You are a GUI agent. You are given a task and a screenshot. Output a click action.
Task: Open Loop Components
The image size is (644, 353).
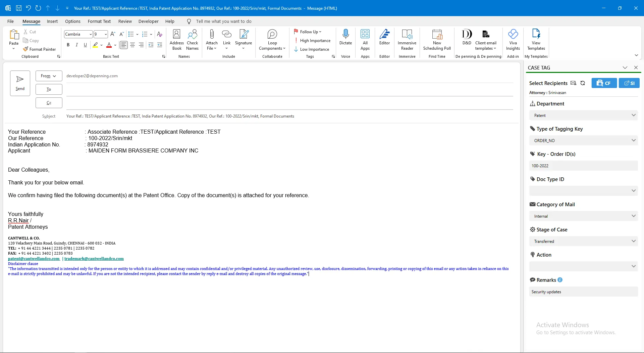tap(272, 40)
